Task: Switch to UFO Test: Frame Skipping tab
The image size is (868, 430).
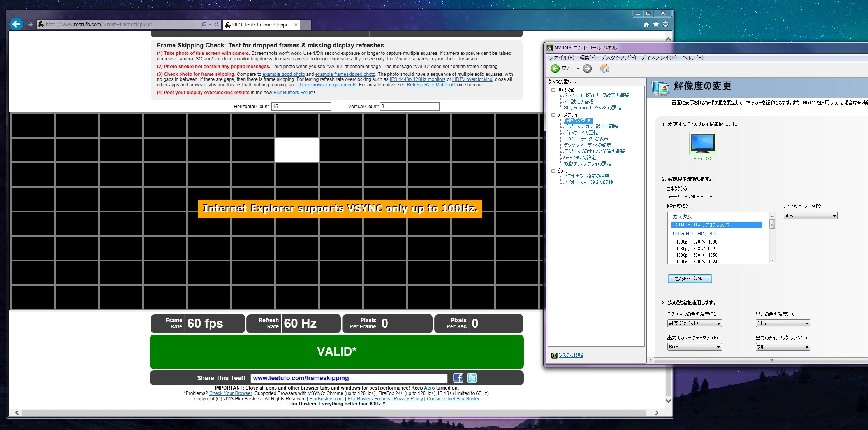Action: (261, 25)
